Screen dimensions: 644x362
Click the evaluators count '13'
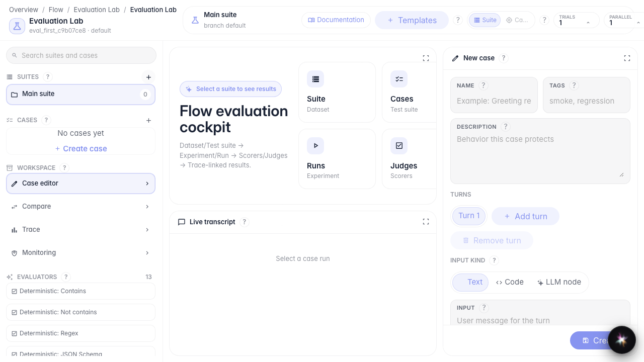click(148, 277)
